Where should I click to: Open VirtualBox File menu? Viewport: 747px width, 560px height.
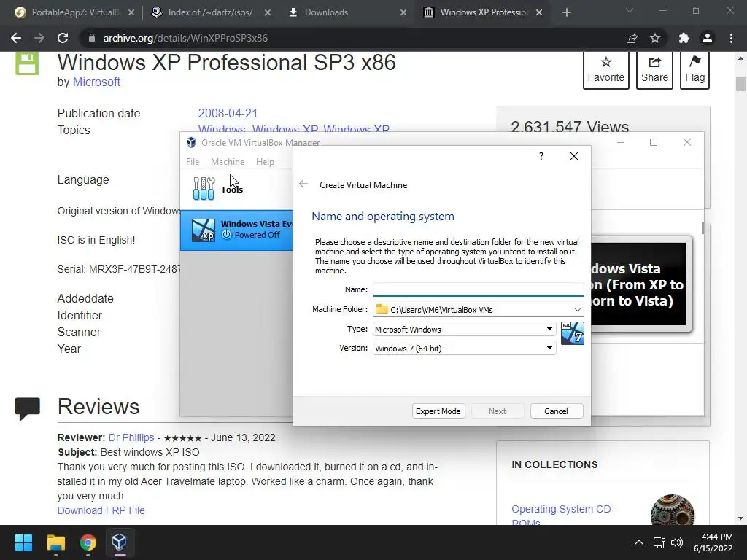click(193, 161)
